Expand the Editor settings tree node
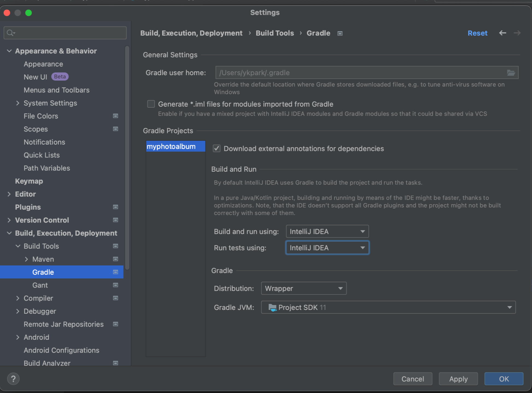The width and height of the screenshot is (532, 393). tap(9, 194)
